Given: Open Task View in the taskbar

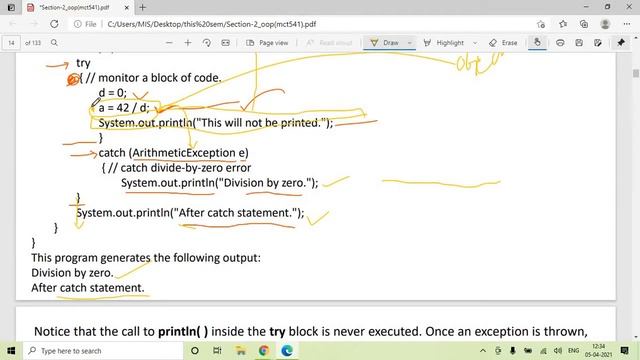Looking at the screenshot, I should [x=217, y=351].
